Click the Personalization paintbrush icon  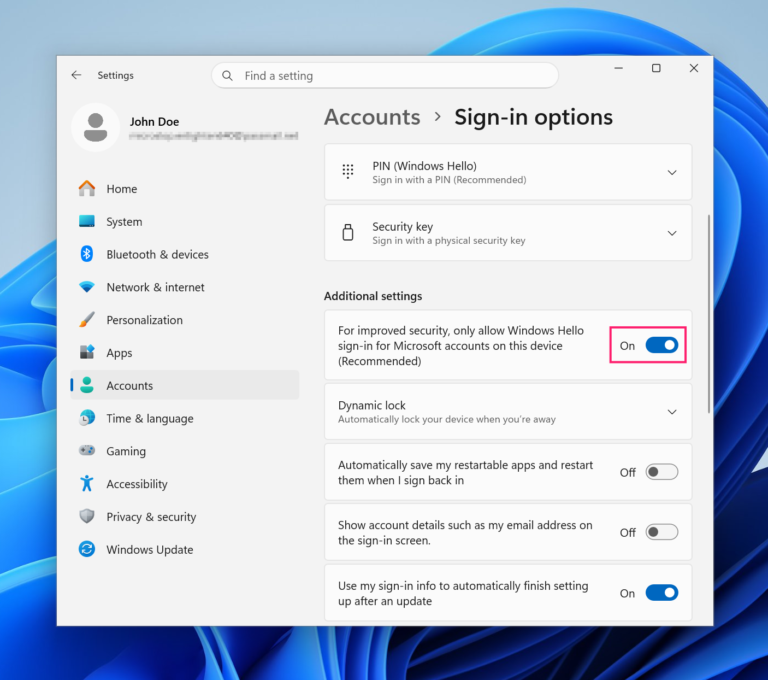(x=87, y=320)
